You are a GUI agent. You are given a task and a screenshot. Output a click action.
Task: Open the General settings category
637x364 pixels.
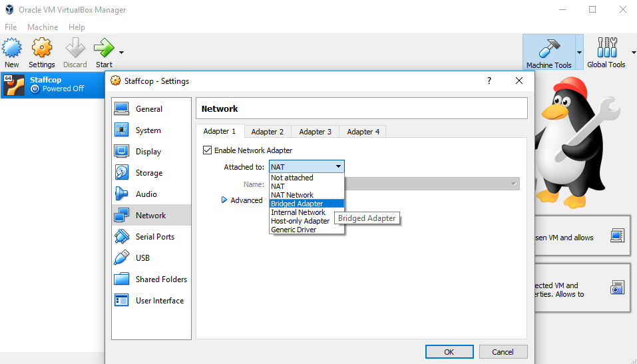tap(151, 109)
